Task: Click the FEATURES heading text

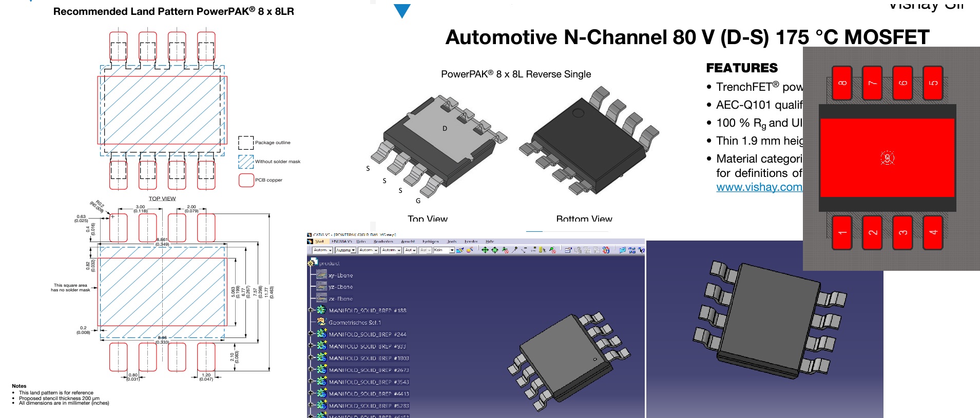Action: [x=742, y=68]
